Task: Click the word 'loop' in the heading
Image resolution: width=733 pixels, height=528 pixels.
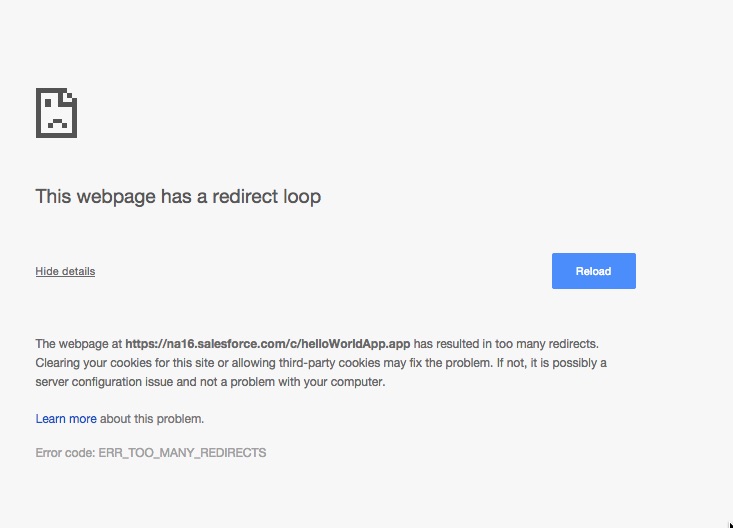Action: (x=302, y=197)
